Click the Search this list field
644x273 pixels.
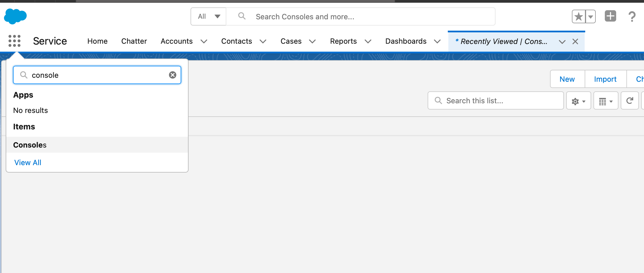click(500, 101)
